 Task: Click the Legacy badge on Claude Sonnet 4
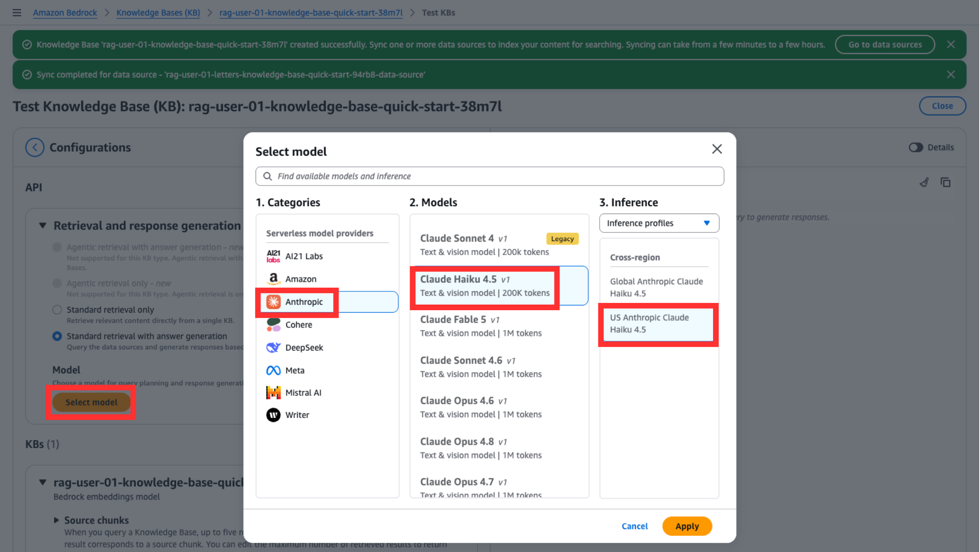(562, 239)
